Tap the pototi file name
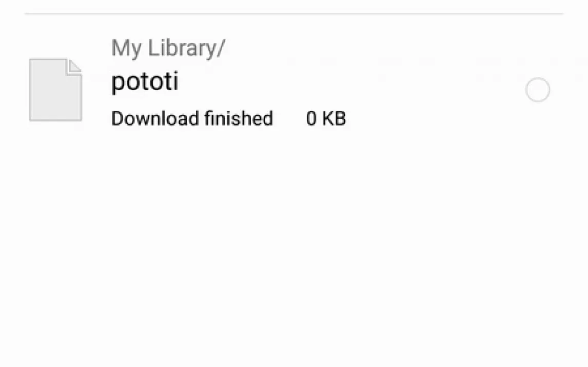 pyautogui.click(x=145, y=82)
